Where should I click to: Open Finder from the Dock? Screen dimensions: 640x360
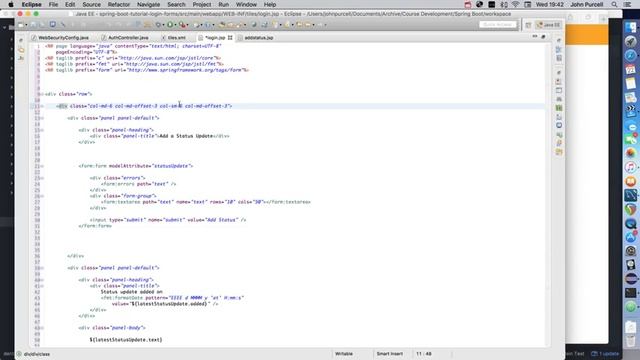(631, 27)
